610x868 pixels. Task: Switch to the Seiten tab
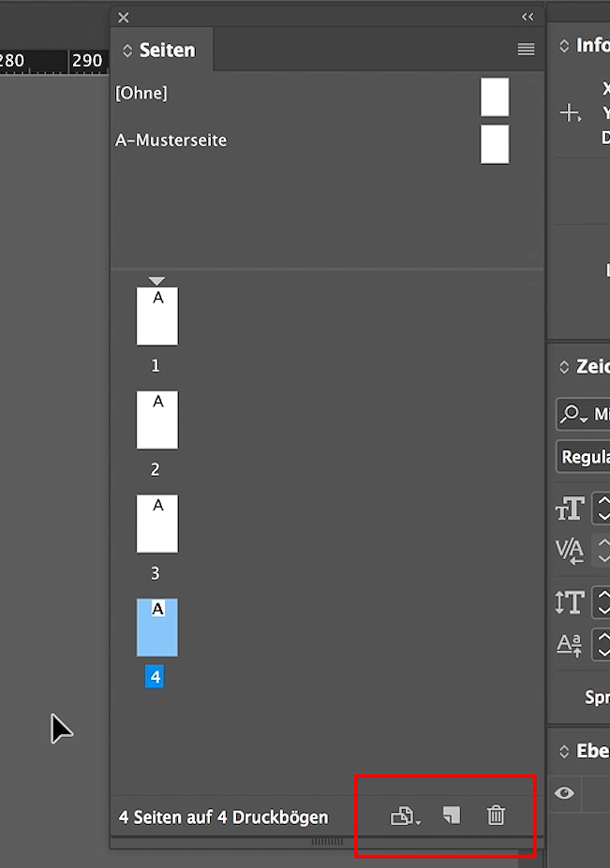pyautogui.click(x=160, y=51)
